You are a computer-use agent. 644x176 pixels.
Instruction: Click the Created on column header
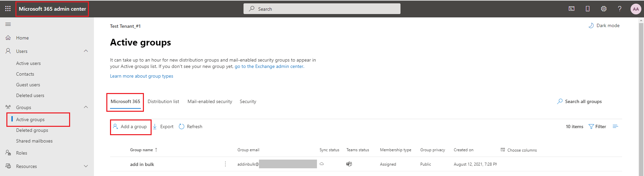464,150
